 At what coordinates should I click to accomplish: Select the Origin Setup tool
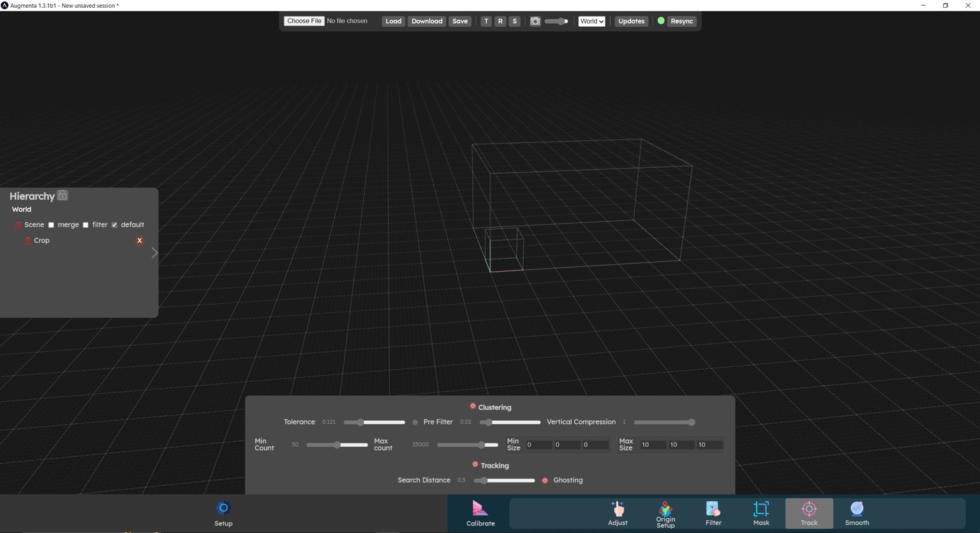[x=665, y=513]
